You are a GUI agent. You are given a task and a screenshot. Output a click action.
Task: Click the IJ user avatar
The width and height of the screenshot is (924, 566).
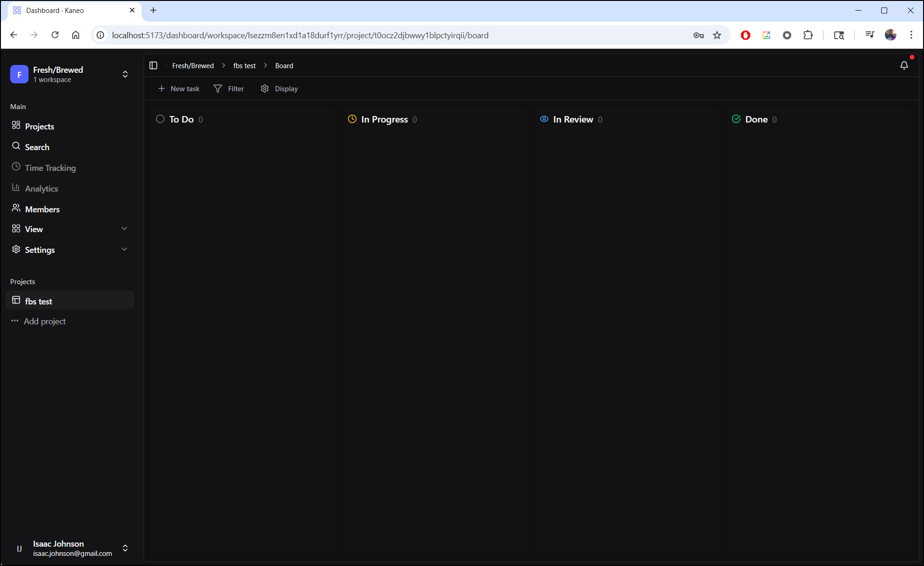click(19, 548)
